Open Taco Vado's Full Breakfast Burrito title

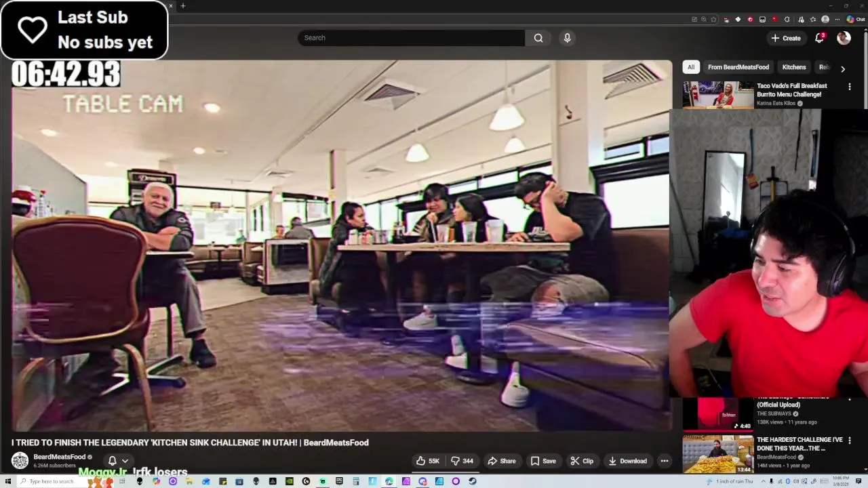[792, 90]
